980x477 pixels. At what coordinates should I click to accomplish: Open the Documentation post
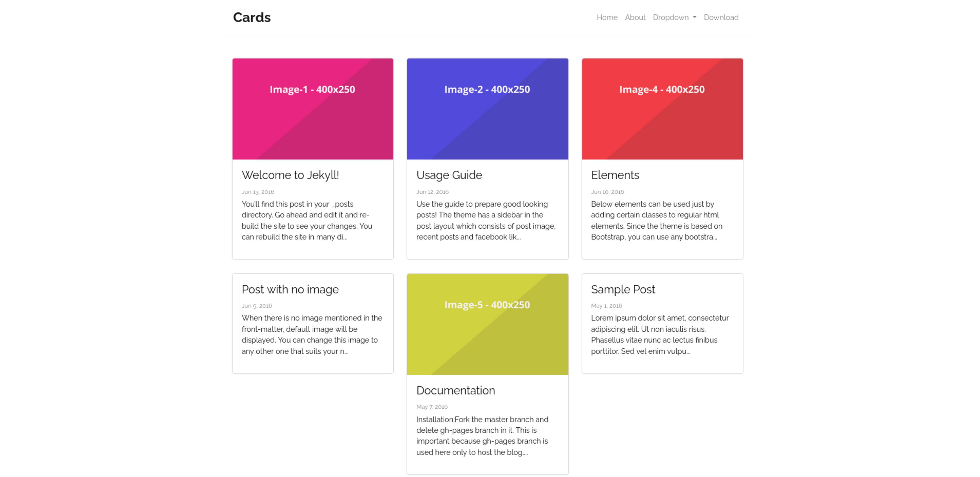[455, 390]
